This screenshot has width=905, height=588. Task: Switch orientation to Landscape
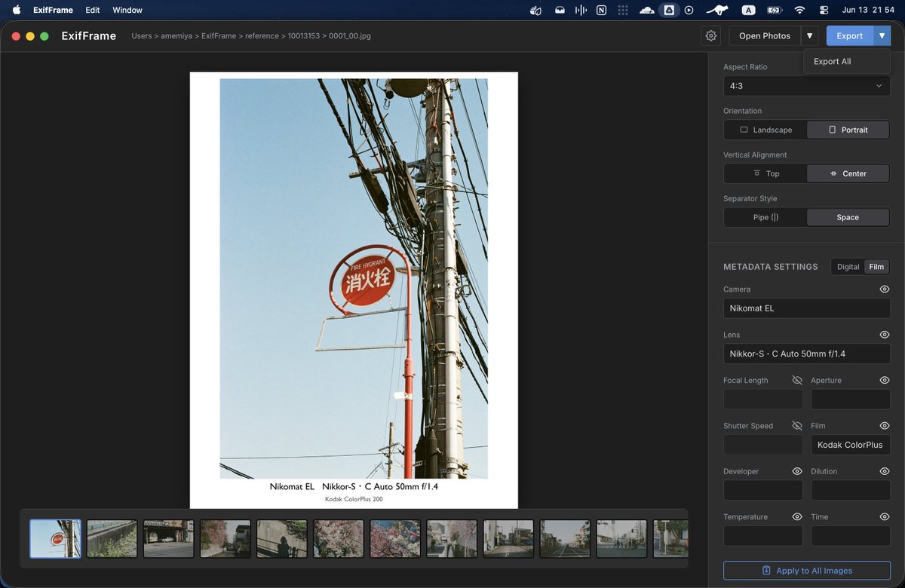tap(765, 130)
